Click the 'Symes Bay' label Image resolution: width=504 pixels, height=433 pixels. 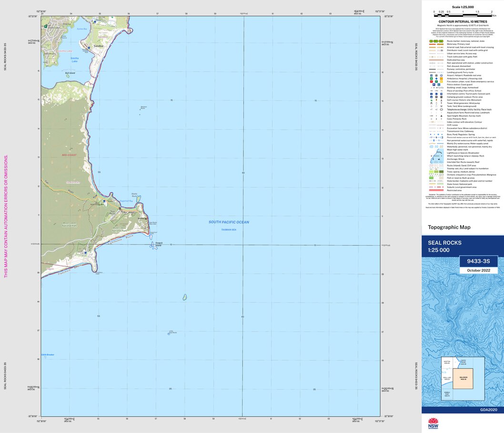click(x=82, y=29)
